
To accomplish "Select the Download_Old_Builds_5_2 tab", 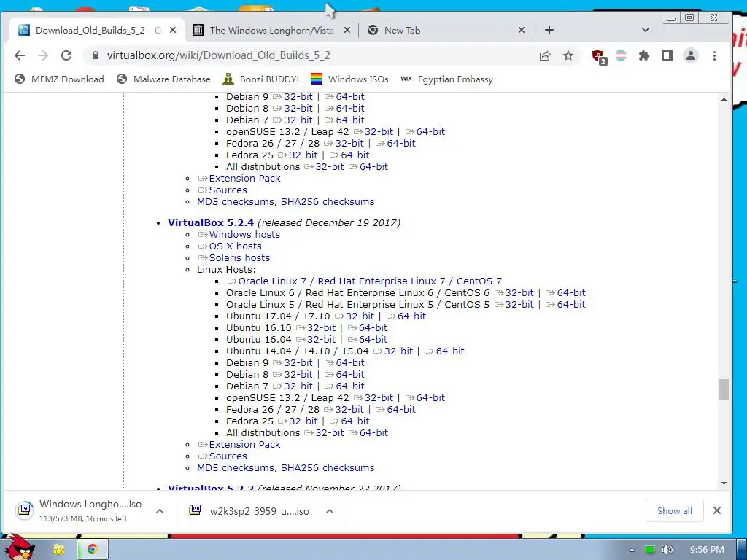I will coord(98,30).
